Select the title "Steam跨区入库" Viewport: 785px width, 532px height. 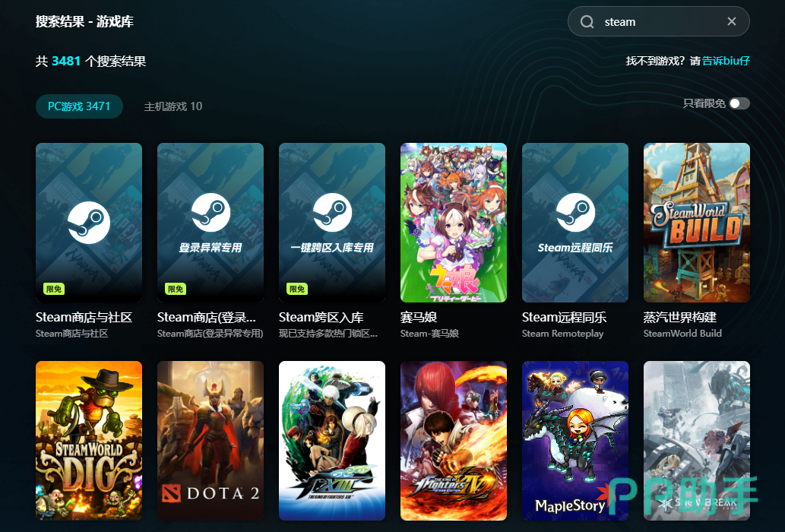[x=321, y=317]
